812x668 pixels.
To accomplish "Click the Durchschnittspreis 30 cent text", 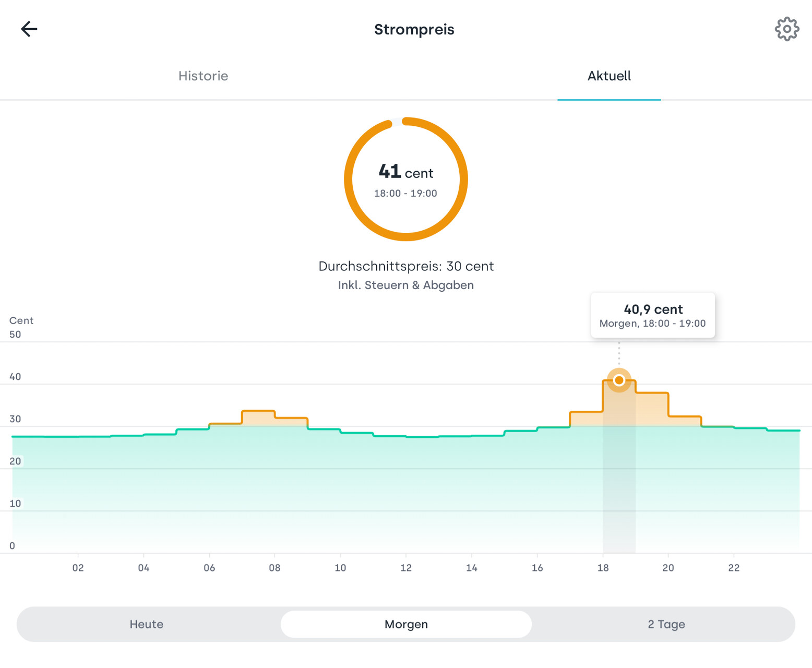I will pyautogui.click(x=406, y=266).
